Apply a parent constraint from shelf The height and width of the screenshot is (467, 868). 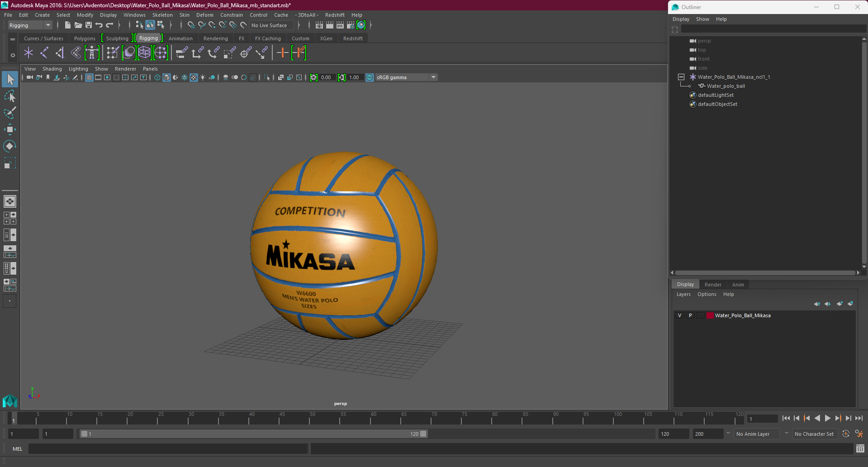[x=182, y=53]
